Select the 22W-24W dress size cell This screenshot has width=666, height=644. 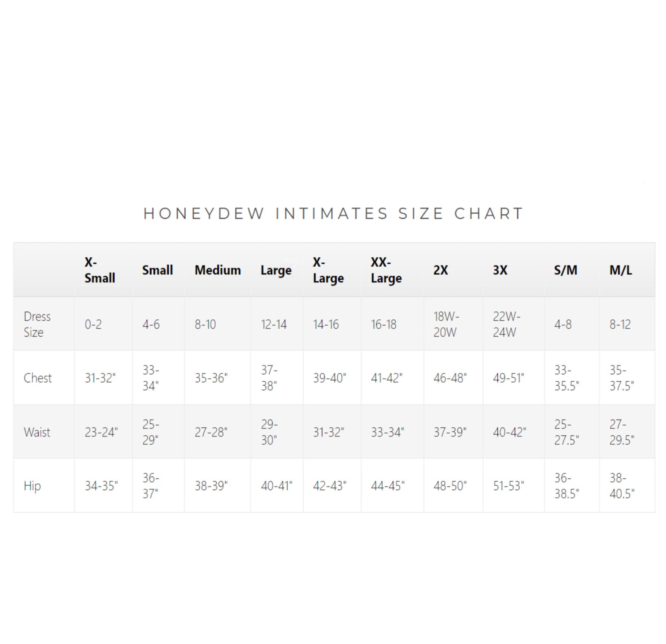point(506,324)
